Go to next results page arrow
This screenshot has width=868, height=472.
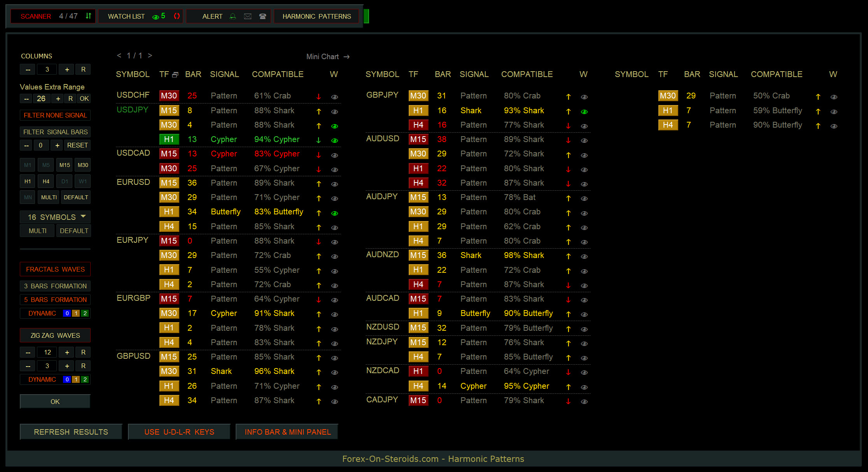click(x=150, y=56)
